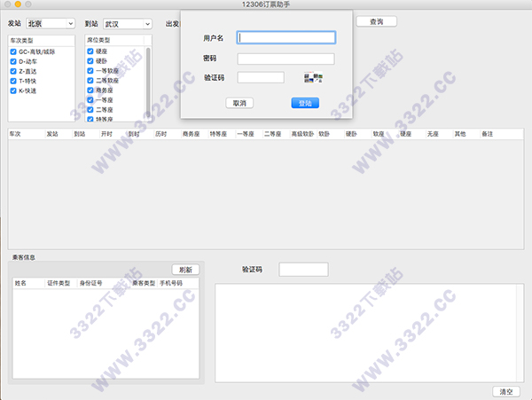The image size is (532, 400).
Task: Click the 到站 column header in results table
Action: coord(86,134)
